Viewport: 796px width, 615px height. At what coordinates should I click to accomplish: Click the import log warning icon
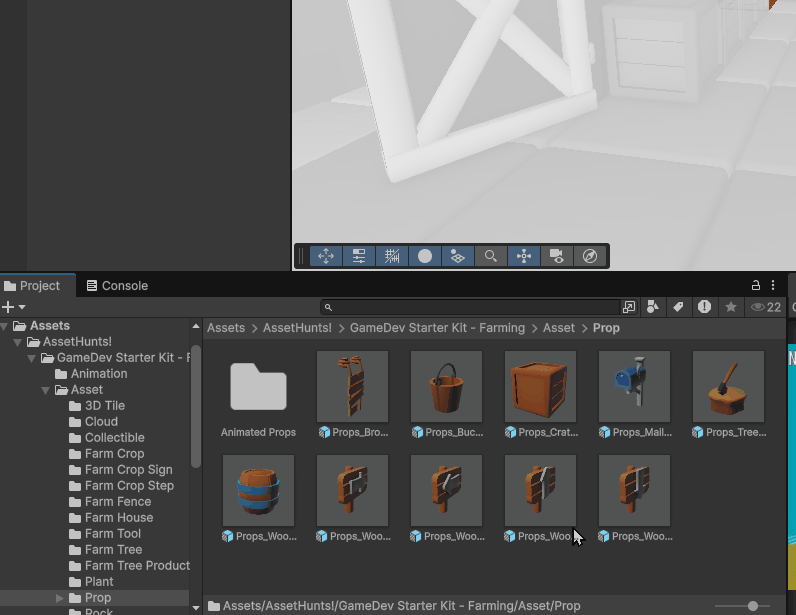pyautogui.click(x=705, y=307)
